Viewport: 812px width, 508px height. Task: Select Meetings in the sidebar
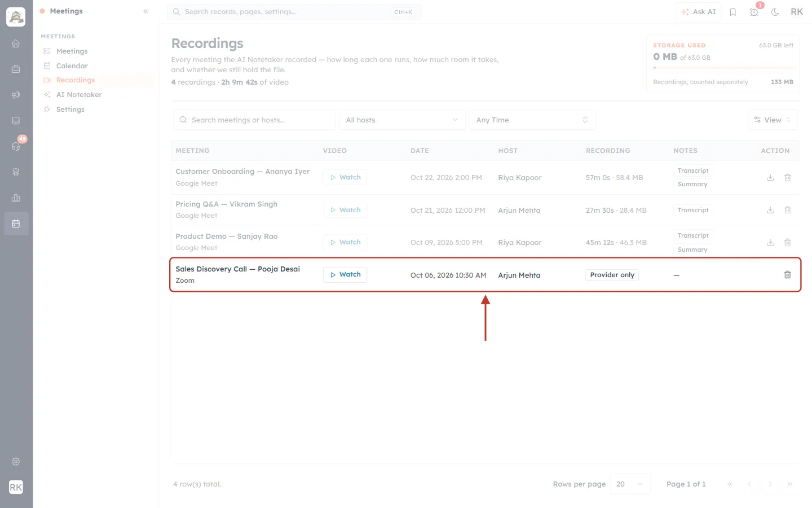point(72,51)
